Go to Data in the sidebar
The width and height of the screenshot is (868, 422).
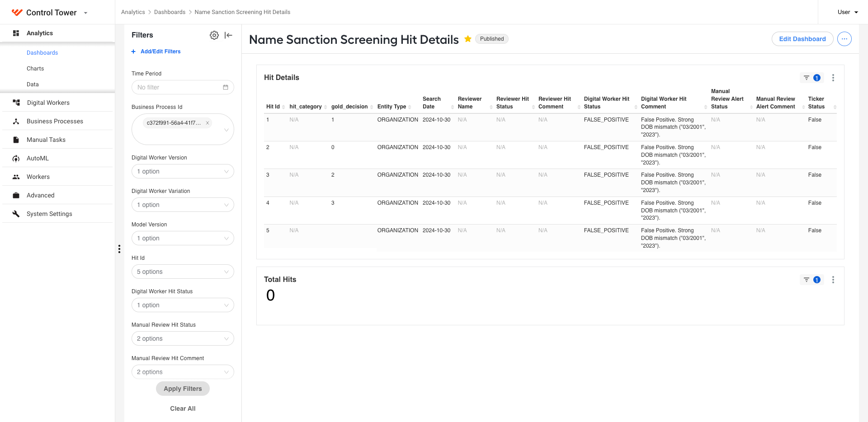33,84
